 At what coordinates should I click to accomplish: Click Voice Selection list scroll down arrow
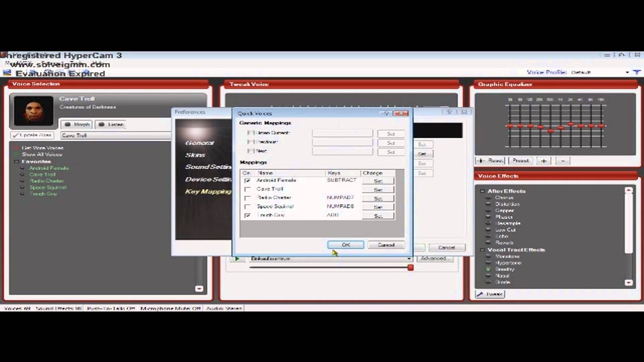(x=199, y=289)
